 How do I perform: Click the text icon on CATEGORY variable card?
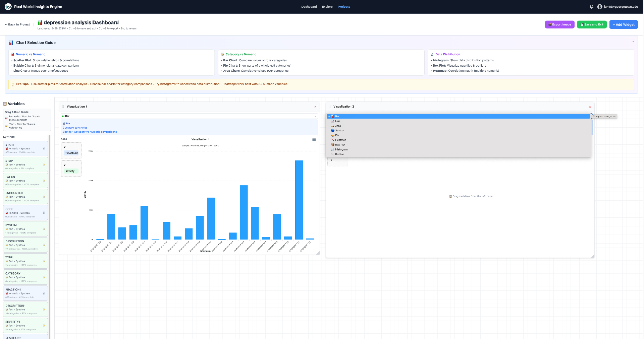pyautogui.click(x=44, y=277)
